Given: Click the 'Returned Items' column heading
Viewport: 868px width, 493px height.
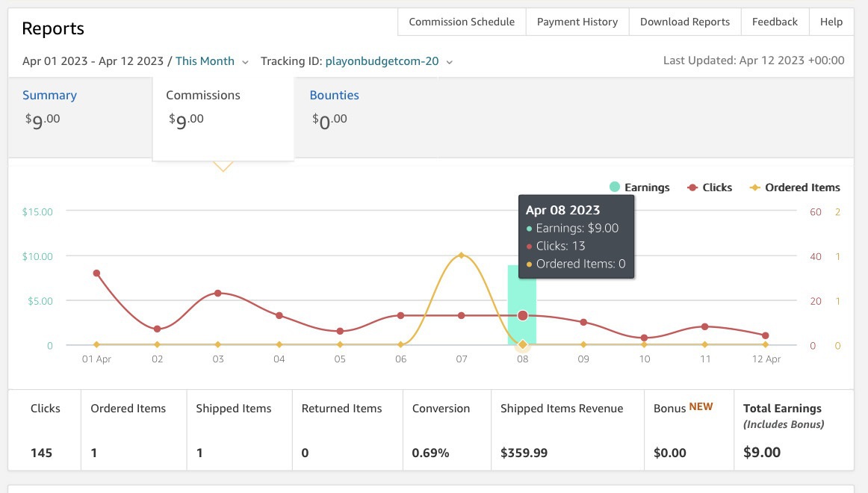Looking at the screenshot, I should coord(341,409).
